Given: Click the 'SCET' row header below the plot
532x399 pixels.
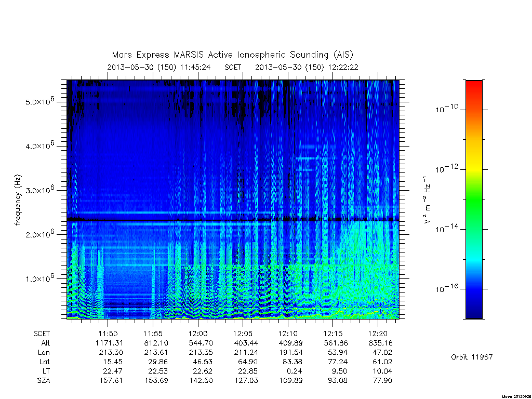Looking at the screenshot, I should (x=42, y=334).
